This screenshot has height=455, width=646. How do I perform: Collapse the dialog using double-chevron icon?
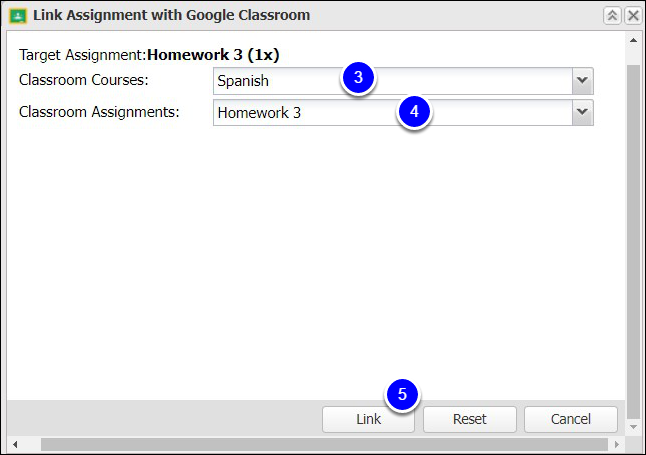click(x=612, y=16)
